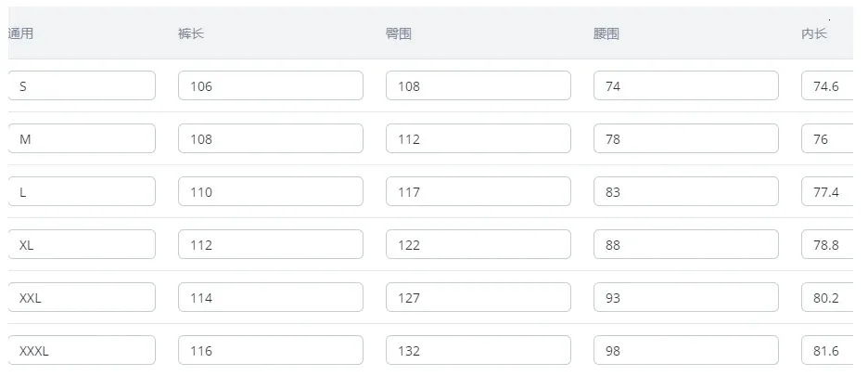Screen dimensions: 868x376
Task: Select the size field containing XXXL
Action: [x=82, y=351]
